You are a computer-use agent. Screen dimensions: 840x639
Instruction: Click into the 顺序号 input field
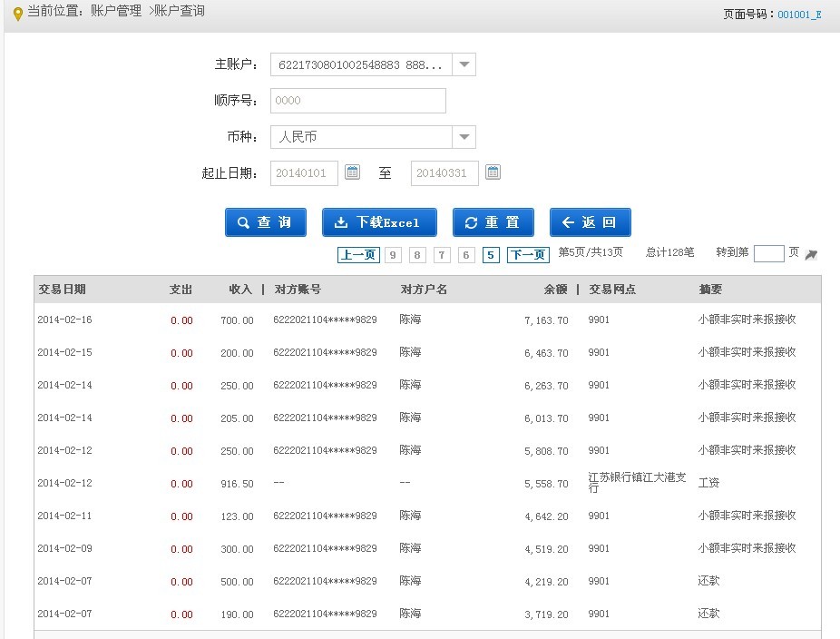357,101
